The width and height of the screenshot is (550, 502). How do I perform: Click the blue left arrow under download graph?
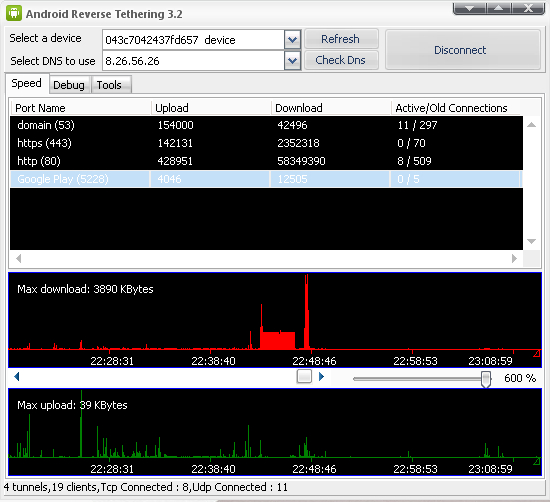tap(16, 377)
